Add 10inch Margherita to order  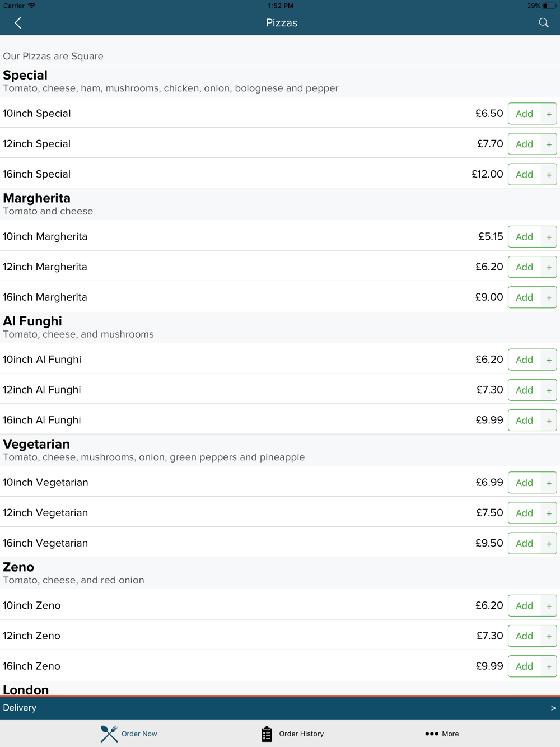point(525,237)
